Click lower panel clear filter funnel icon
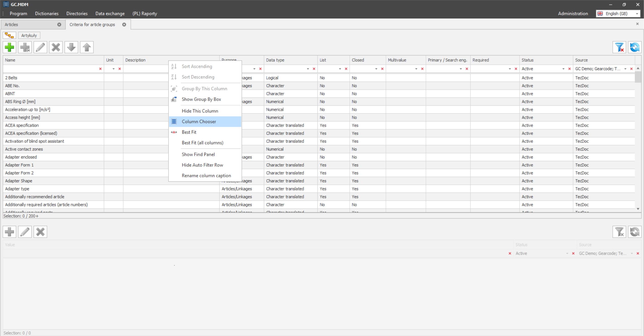644x336 pixels. [619, 232]
